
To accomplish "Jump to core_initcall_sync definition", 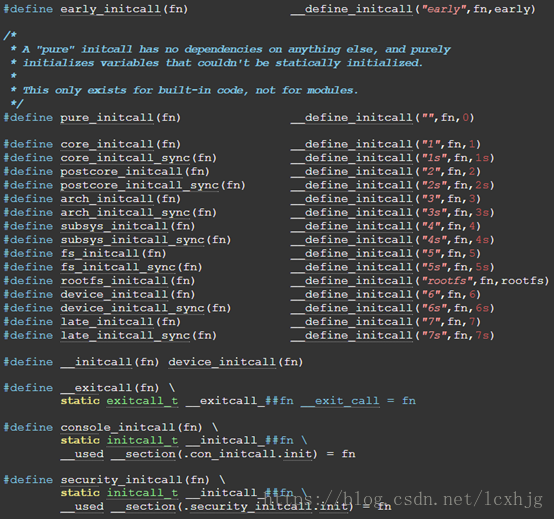I will [125, 158].
